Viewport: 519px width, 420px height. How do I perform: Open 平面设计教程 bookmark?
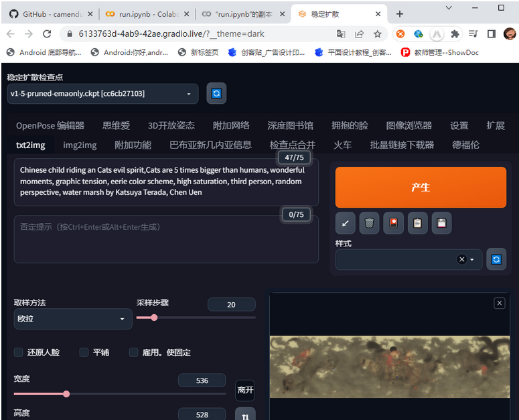tap(354, 52)
